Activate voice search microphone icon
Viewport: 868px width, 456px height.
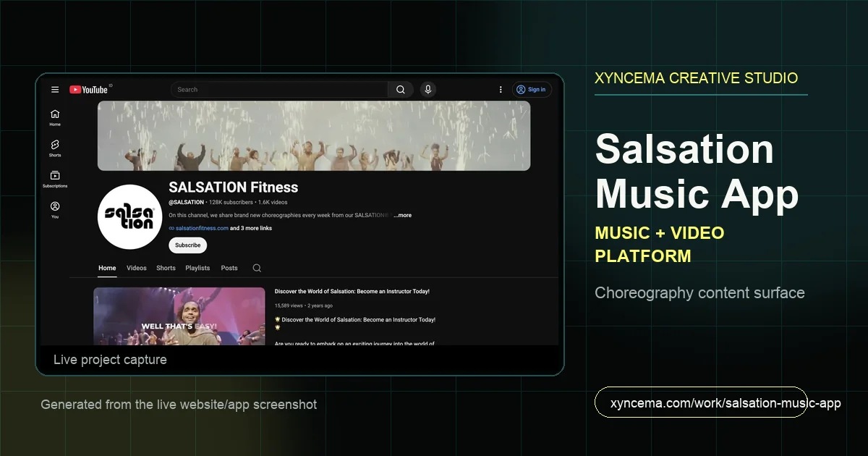[428, 90]
